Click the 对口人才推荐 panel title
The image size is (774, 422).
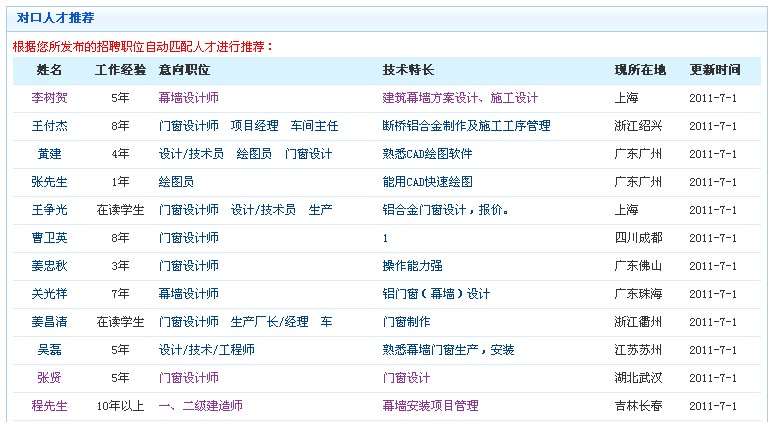click(x=50, y=18)
